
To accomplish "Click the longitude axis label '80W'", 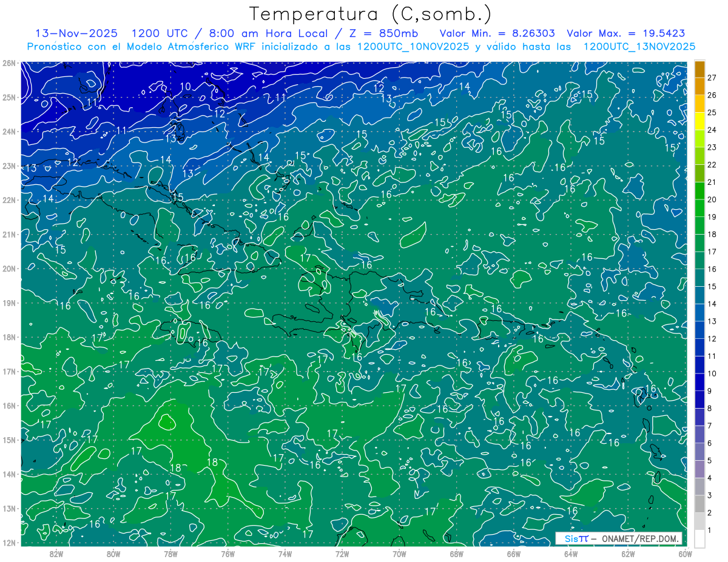I will point(113,554).
